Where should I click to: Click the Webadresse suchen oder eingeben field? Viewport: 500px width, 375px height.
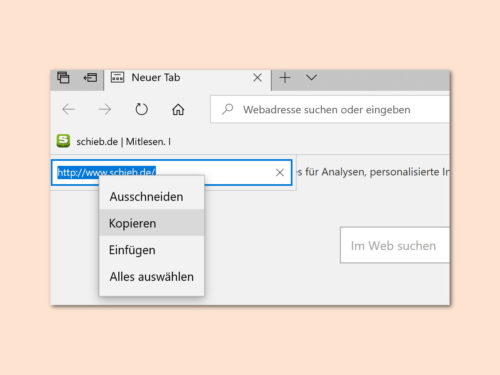tap(330, 109)
